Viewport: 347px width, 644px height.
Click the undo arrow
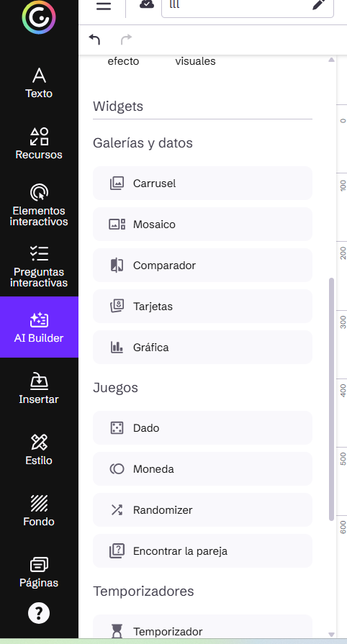94,40
